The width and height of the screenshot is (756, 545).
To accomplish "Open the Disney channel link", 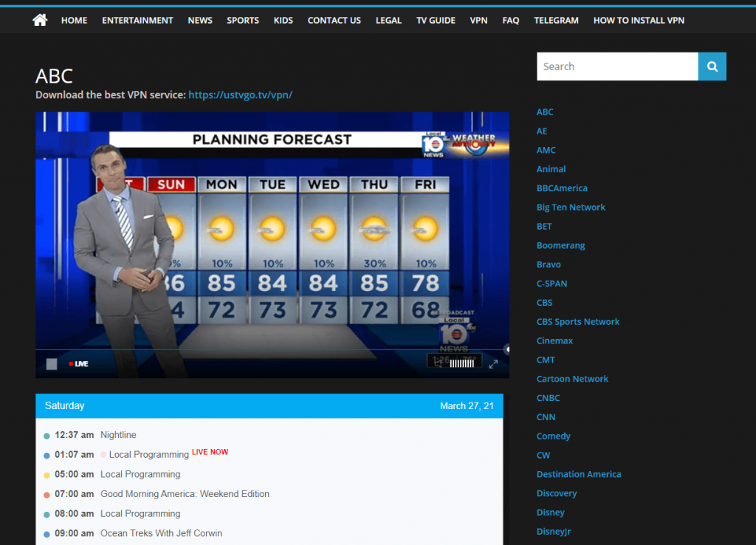I will (551, 513).
